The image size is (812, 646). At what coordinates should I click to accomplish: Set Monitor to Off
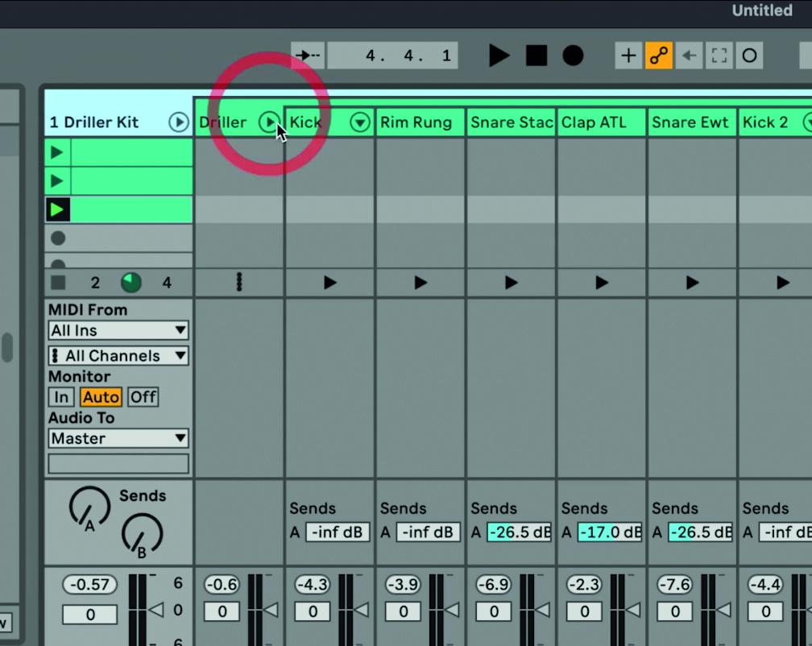(143, 397)
